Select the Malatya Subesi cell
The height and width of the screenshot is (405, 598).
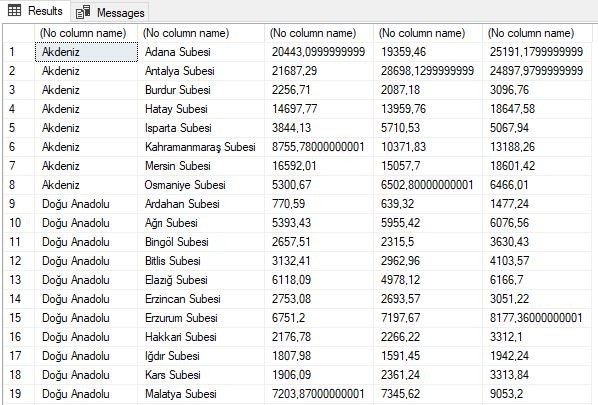tap(201, 394)
